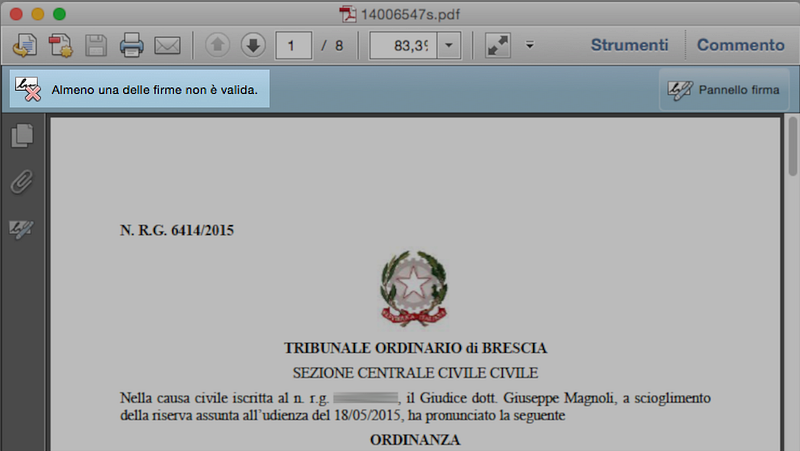Click the text N. R.G. 6414/2015
This screenshot has width=800, height=451.
click(177, 231)
